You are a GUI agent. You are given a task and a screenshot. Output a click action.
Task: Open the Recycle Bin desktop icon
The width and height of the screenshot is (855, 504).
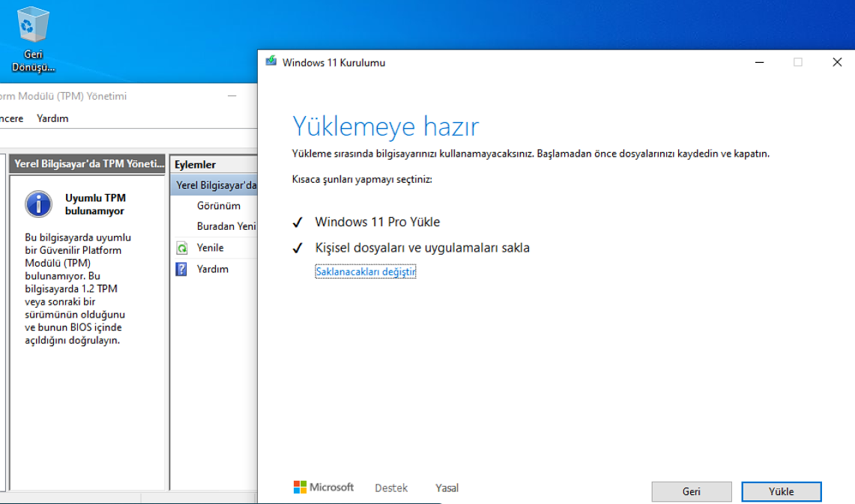(x=33, y=39)
